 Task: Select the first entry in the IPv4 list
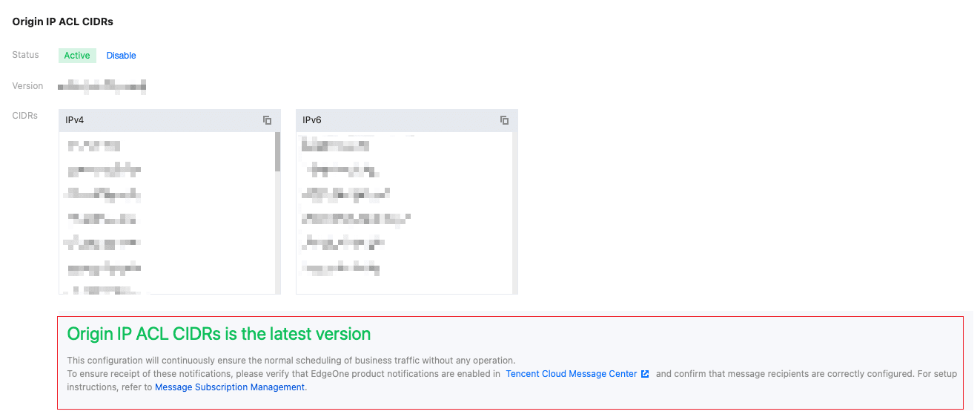[x=93, y=145]
